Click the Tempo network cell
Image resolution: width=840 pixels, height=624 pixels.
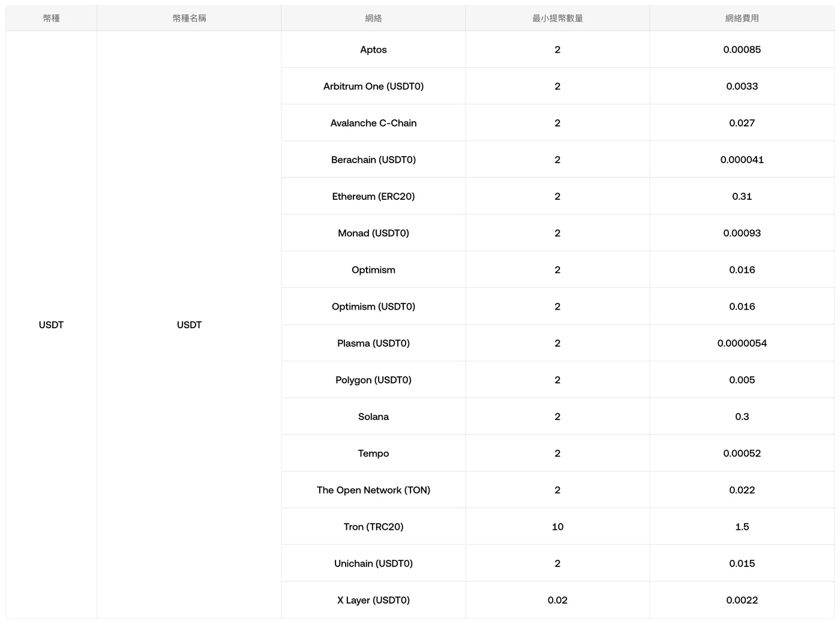pos(373,453)
